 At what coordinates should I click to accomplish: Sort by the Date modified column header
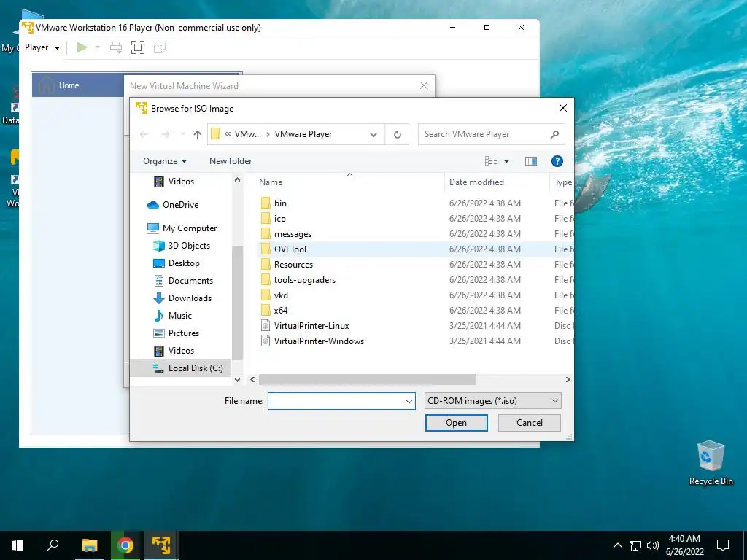pyautogui.click(x=476, y=182)
